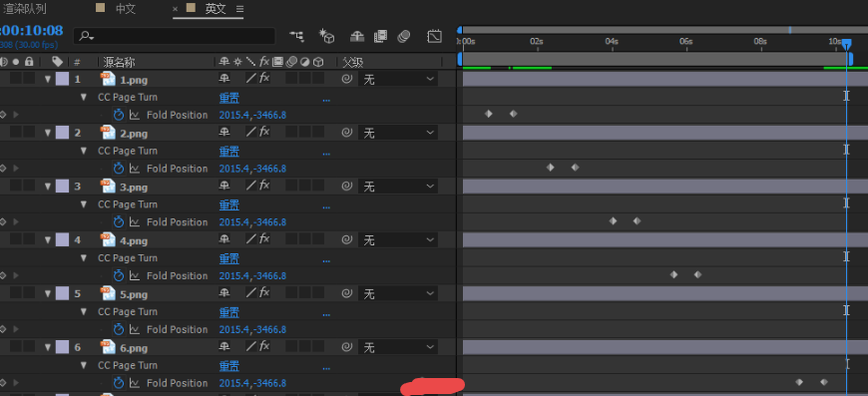Image resolution: width=868 pixels, height=396 pixels.
Task: Click 重置 link for 3.png effect
Action: [229, 205]
